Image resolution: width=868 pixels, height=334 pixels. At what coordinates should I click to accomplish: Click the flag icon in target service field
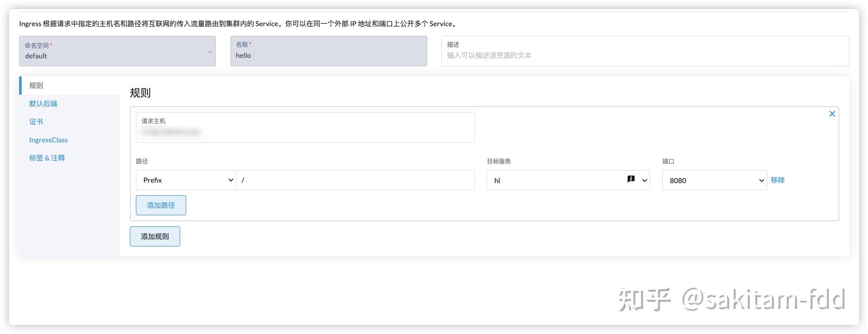point(631,179)
